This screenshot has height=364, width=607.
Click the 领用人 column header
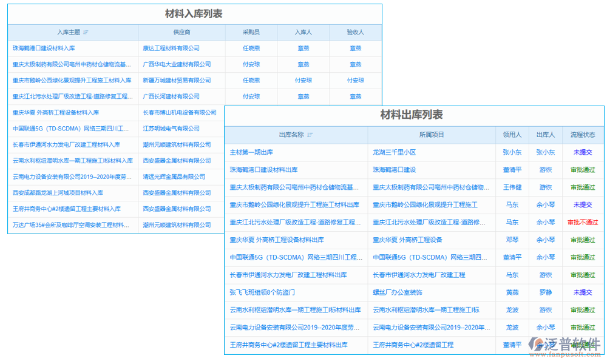pyautogui.click(x=512, y=135)
